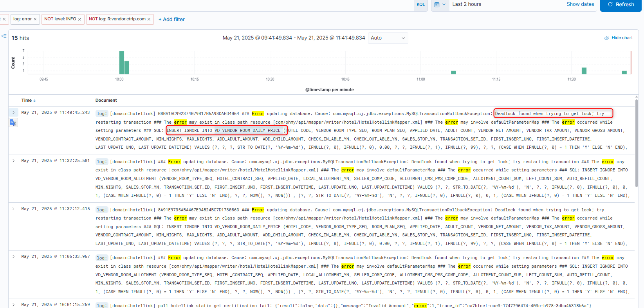Expand the 11:32:12.415 log entry
Screen dimensions: 644x308
13,209
